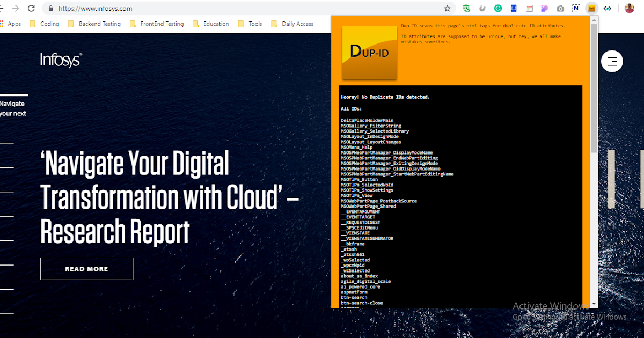Open the hamburger menu on the Infosys page
The image size is (644, 338).
click(612, 61)
